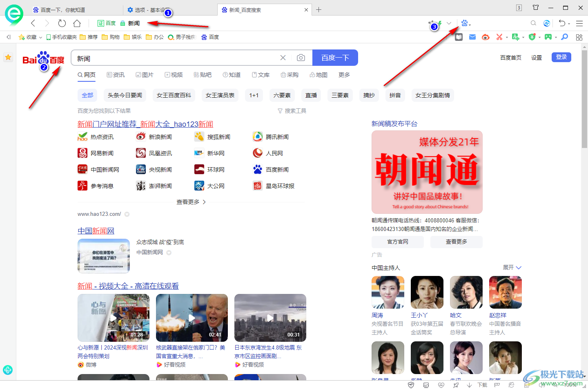Open the 更多 categories menu
This screenshot has height=390, width=588.
(344, 75)
